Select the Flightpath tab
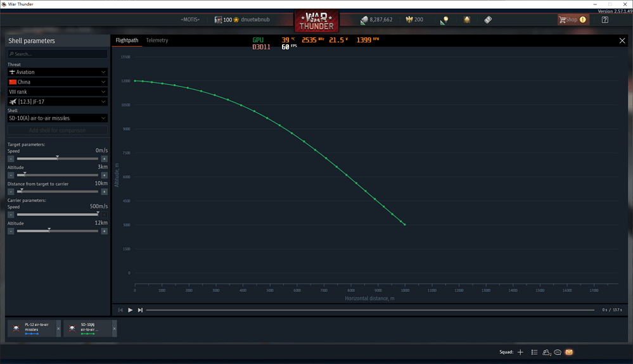Image resolution: width=633 pixels, height=364 pixels. point(127,41)
